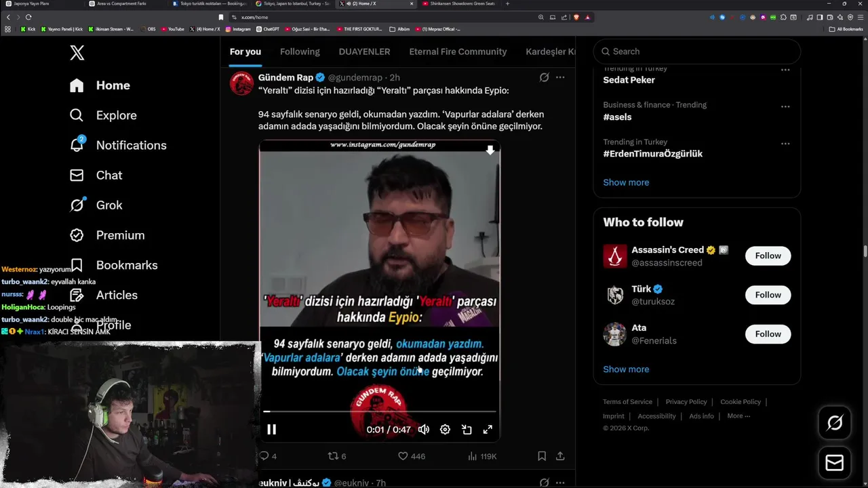Open the Home page from the sidebar
This screenshot has height=488, width=868.
(x=100, y=85)
